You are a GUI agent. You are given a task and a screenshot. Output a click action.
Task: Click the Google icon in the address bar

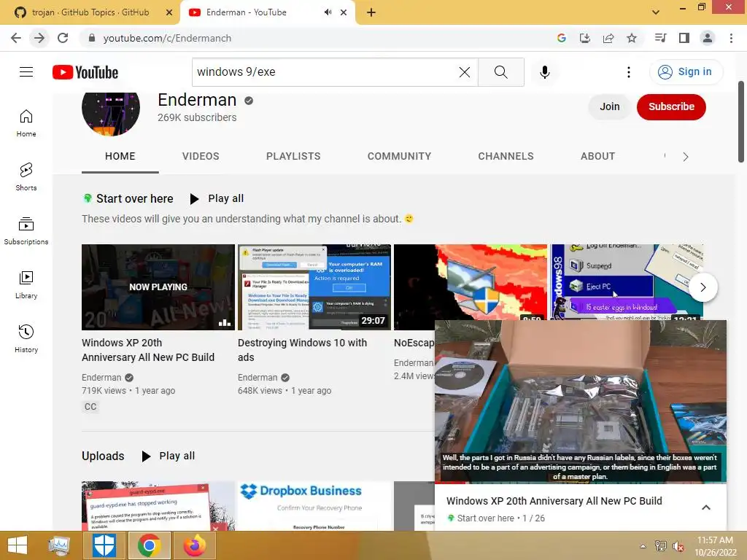pos(561,38)
